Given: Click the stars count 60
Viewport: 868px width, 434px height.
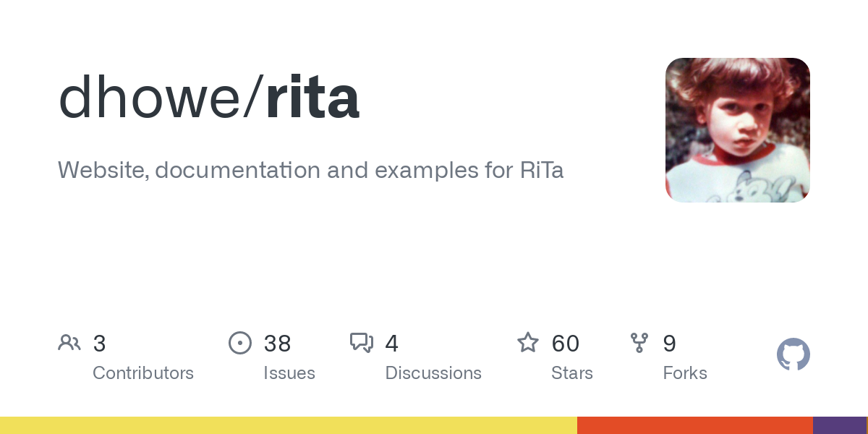Looking at the screenshot, I should pos(566,344).
